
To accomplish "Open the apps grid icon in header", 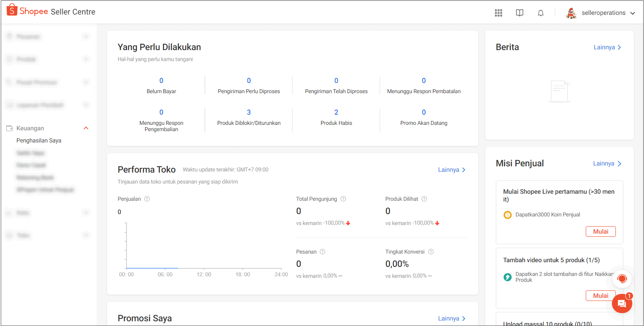I will click(499, 13).
